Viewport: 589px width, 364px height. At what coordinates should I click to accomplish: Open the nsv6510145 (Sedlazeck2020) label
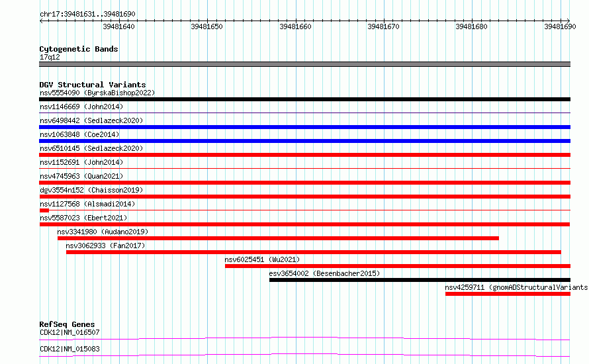pyautogui.click(x=91, y=148)
